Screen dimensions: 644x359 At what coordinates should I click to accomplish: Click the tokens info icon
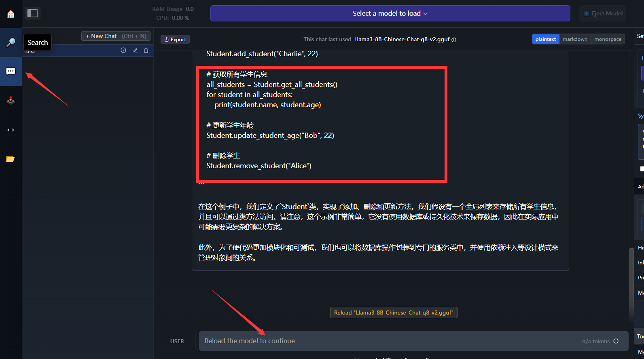[616, 341]
